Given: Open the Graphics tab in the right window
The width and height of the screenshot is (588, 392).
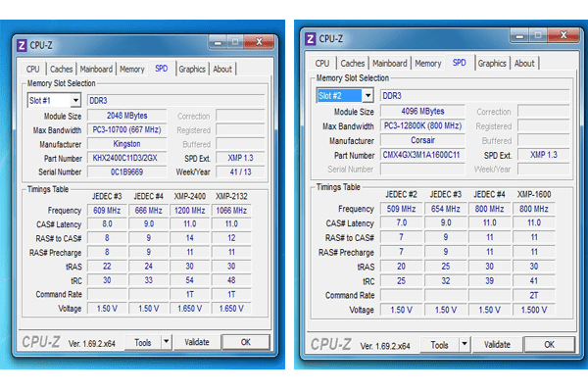Looking at the screenshot, I should (x=492, y=64).
